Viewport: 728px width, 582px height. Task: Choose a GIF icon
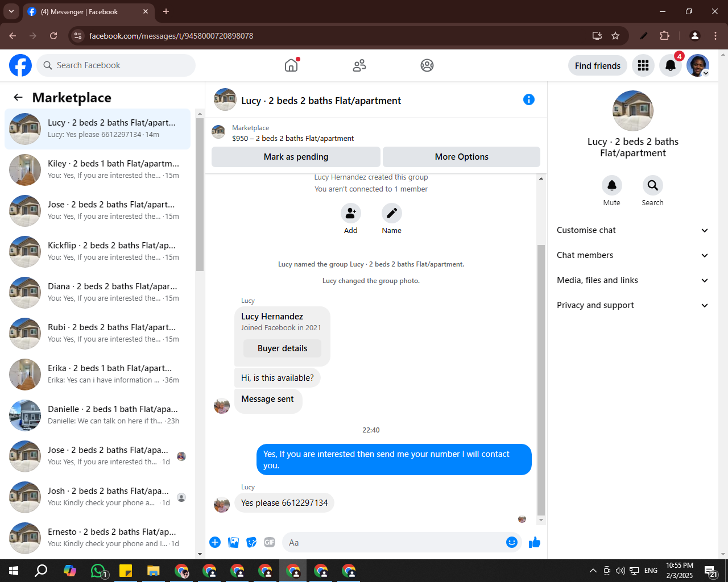[270, 542]
